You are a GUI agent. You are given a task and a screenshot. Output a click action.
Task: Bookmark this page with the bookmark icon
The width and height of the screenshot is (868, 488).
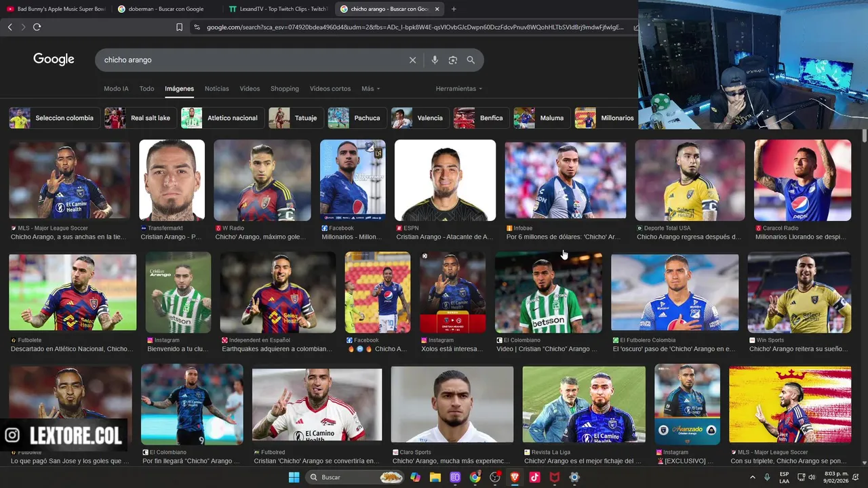click(x=179, y=27)
